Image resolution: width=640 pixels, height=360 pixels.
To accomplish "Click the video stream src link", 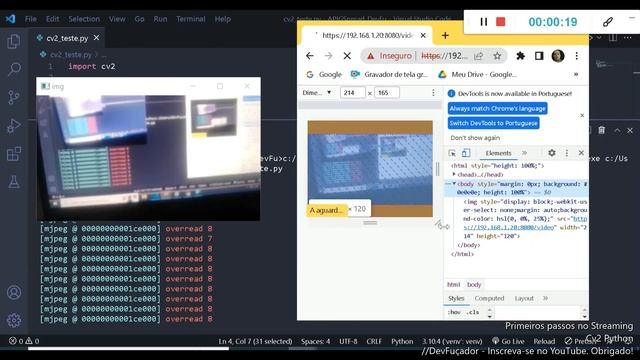I will click(x=509, y=227).
